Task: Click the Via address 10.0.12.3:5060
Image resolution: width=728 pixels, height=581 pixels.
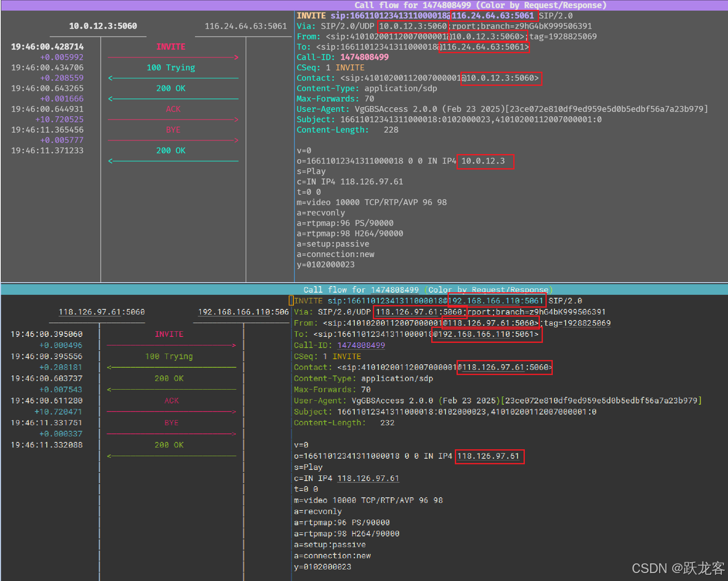Action: point(413,26)
